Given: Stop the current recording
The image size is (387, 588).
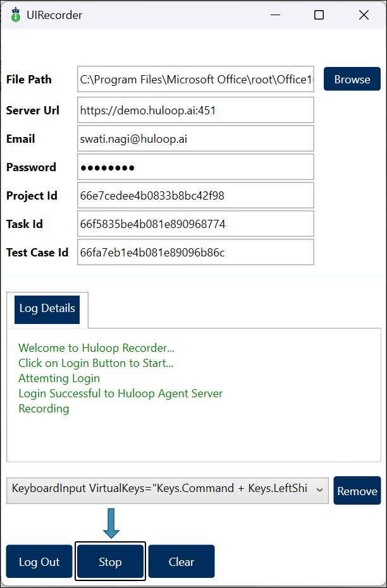Looking at the screenshot, I should 110,561.
